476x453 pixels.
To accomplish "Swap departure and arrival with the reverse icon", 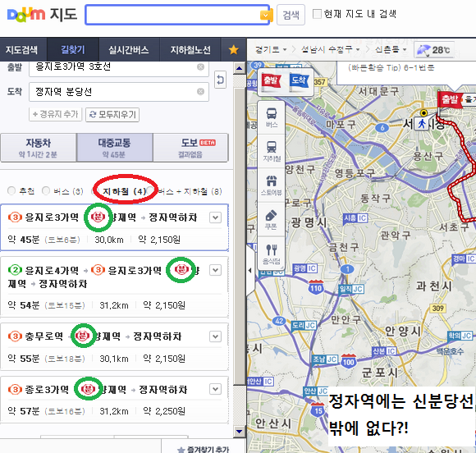I will point(221,80).
